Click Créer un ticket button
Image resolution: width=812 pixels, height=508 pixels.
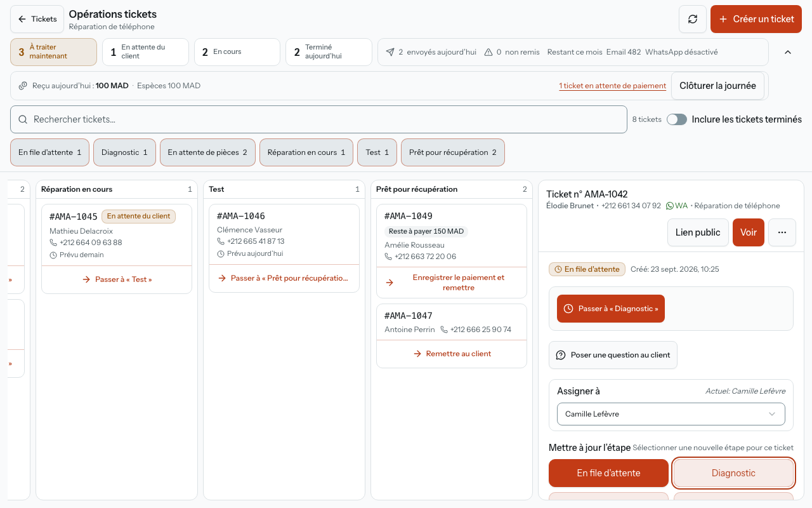click(x=756, y=19)
